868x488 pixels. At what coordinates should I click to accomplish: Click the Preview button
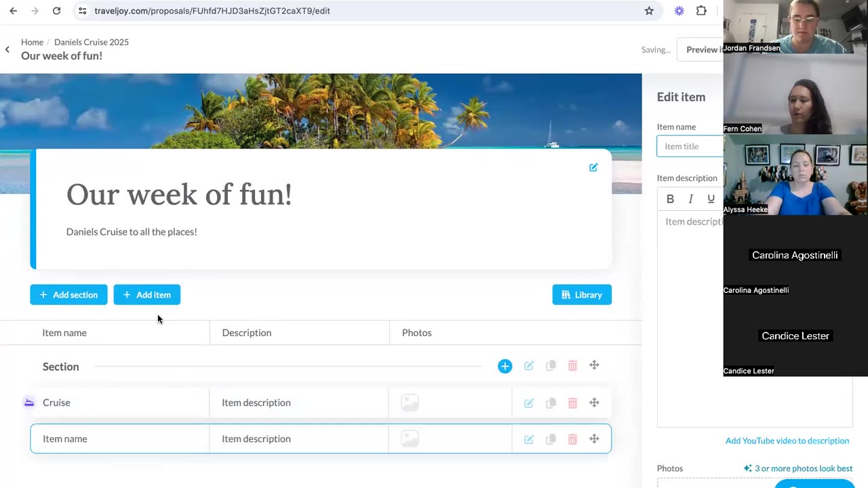701,49
